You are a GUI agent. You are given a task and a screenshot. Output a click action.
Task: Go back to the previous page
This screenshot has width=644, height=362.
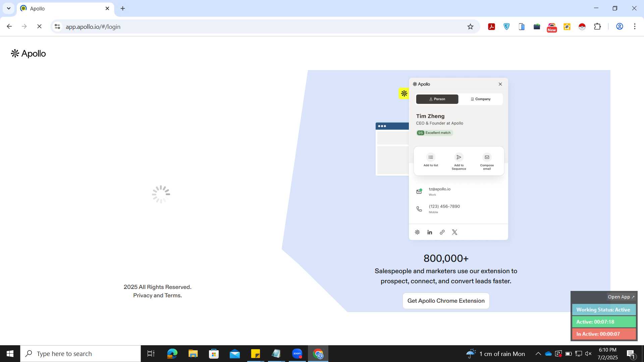[9, 26]
